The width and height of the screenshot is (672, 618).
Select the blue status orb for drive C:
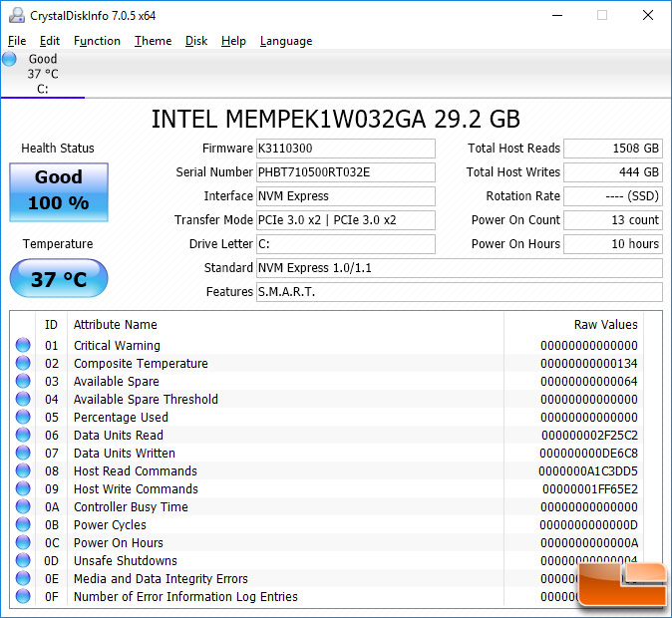[x=9, y=59]
